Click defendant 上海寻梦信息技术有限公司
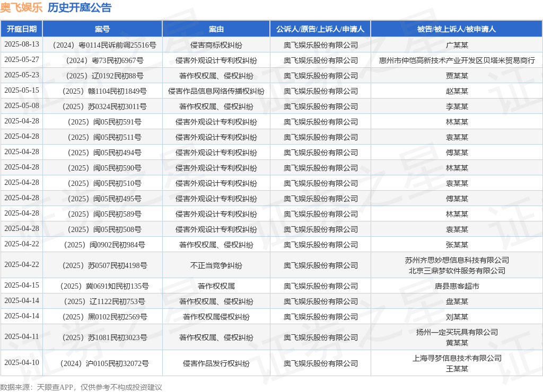 click(457, 358)
